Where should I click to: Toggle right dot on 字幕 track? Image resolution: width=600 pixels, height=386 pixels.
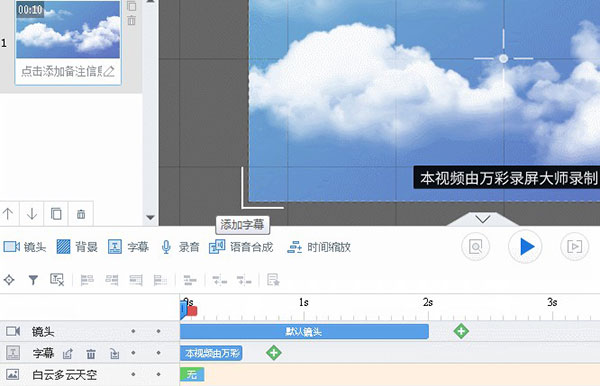point(158,352)
